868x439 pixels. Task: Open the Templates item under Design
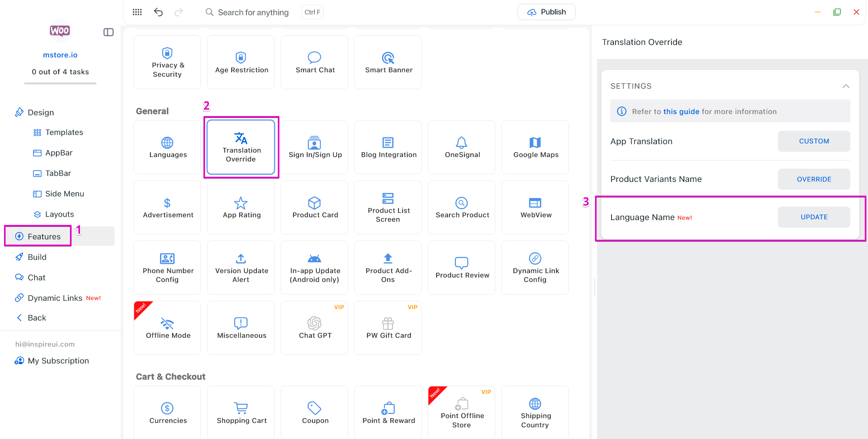click(64, 132)
